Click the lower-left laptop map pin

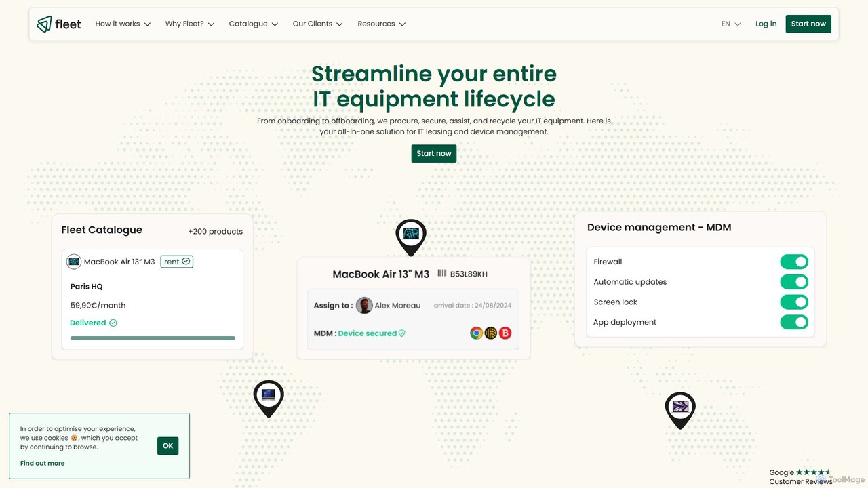point(269,398)
